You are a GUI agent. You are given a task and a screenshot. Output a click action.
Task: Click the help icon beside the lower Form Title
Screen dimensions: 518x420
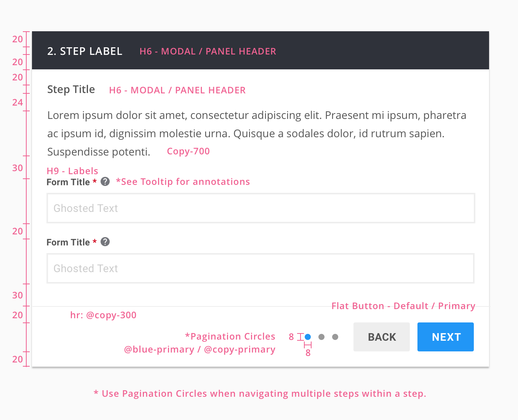click(105, 242)
